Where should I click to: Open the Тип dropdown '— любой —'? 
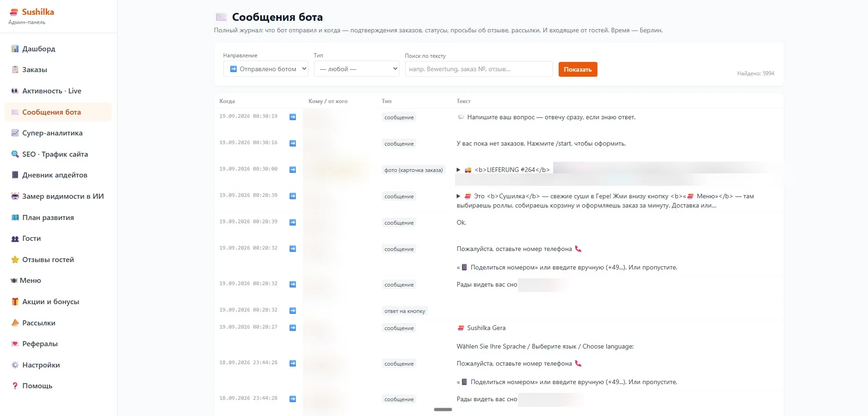click(357, 69)
